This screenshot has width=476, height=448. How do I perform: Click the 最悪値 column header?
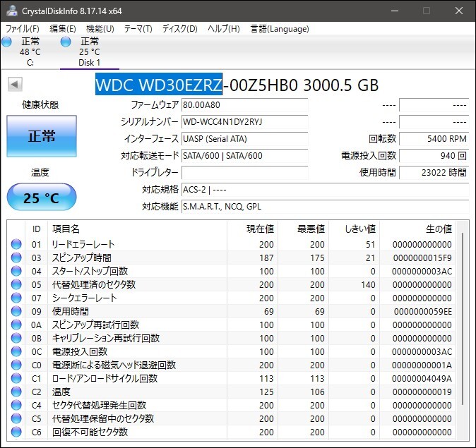[x=303, y=229]
